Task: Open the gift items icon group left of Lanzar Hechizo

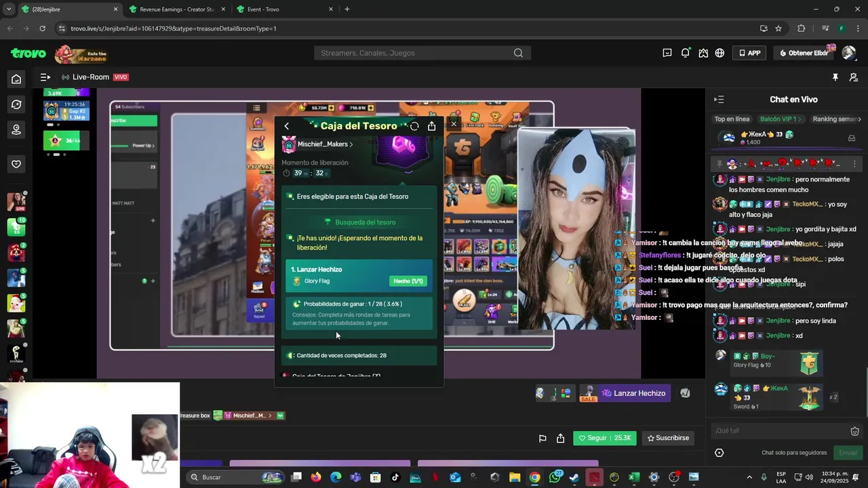Action: click(554, 393)
